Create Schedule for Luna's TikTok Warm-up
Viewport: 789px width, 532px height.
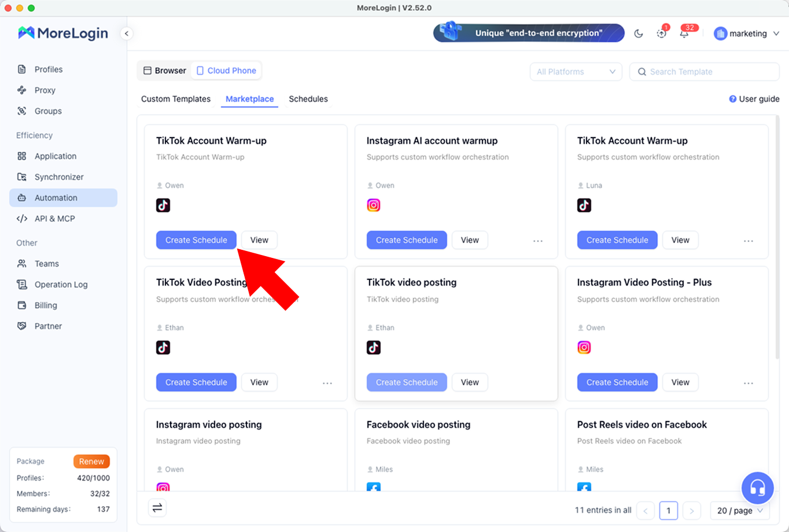[x=617, y=240]
